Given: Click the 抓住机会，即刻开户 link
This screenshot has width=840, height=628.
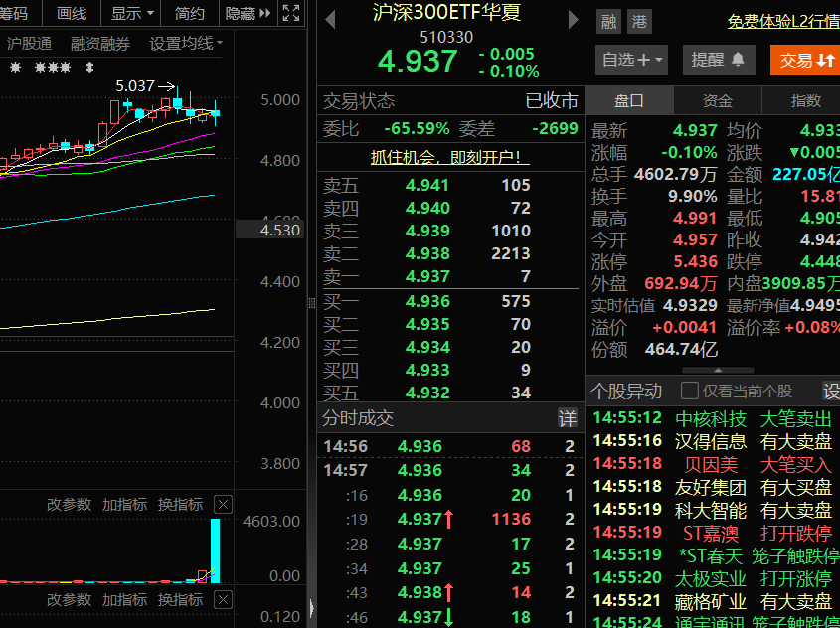Looking at the screenshot, I should tap(450, 157).
